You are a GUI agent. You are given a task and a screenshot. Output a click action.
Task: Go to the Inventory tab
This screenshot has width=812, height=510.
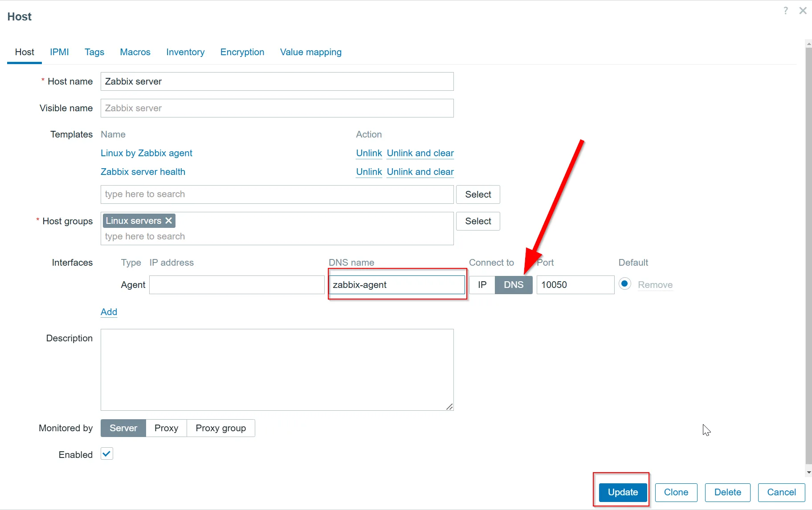pos(185,52)
